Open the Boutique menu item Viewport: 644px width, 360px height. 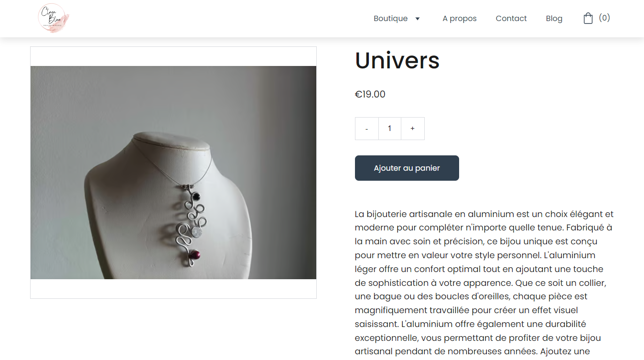[390, 19]
